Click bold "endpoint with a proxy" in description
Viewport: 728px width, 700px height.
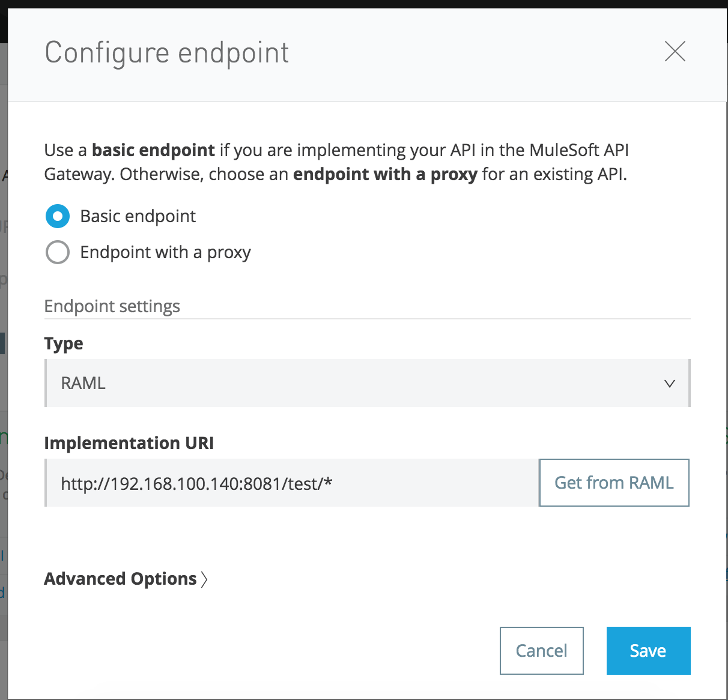pyautogui.click(x=385, y=174)
